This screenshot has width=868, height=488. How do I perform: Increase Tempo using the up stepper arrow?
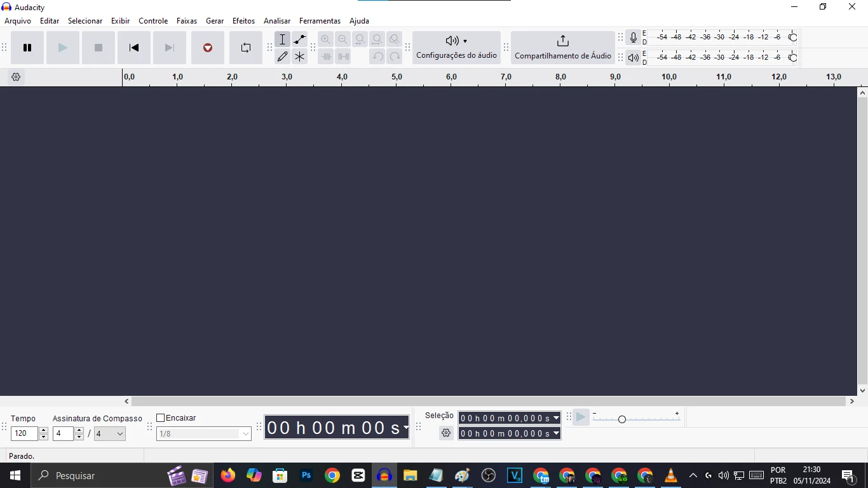(43, 430)
